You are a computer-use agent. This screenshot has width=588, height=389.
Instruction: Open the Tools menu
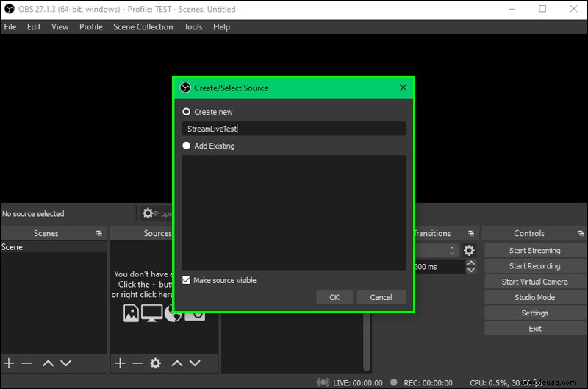click(x=193, y=27)
